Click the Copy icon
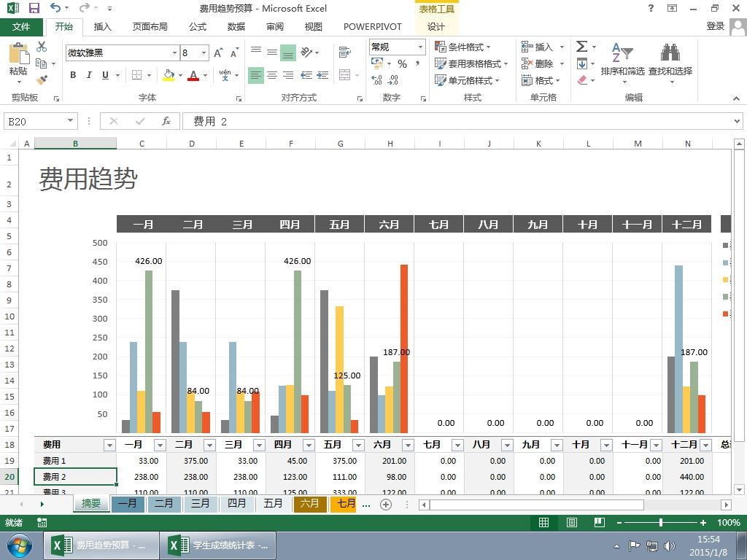 point(42,63)
